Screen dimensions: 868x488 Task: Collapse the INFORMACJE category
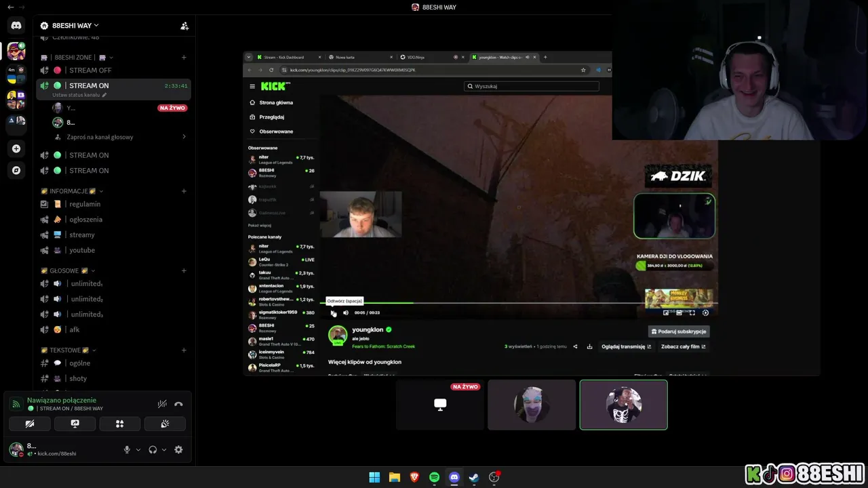tap(102, 191)
